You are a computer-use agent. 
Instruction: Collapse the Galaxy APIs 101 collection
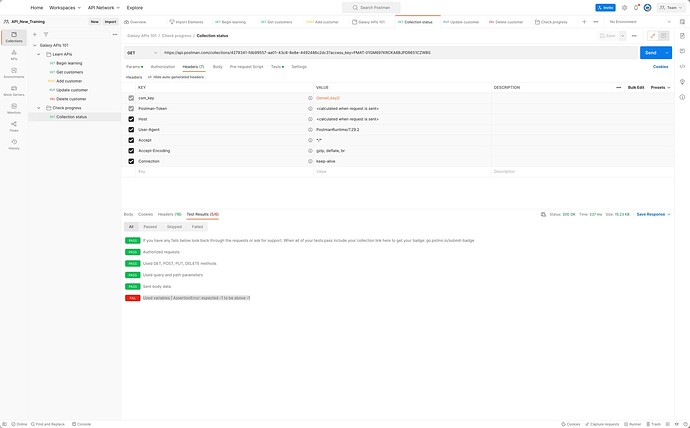[35, 45]
